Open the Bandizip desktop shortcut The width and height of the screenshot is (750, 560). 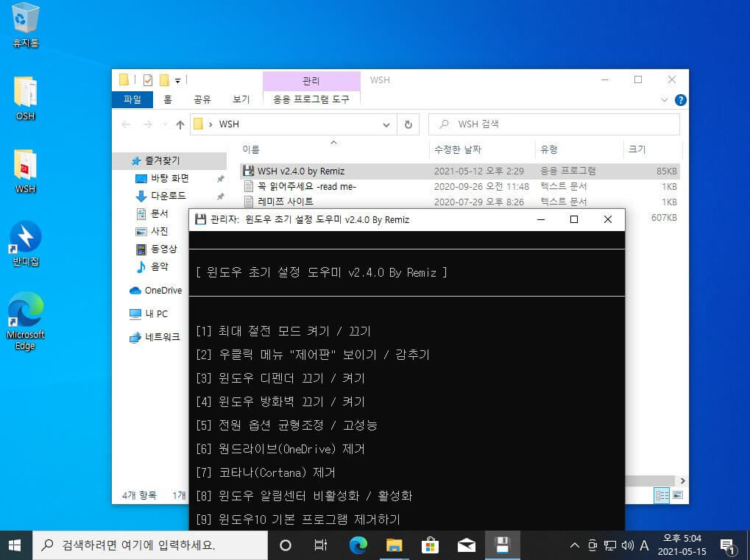pos(26,243)
